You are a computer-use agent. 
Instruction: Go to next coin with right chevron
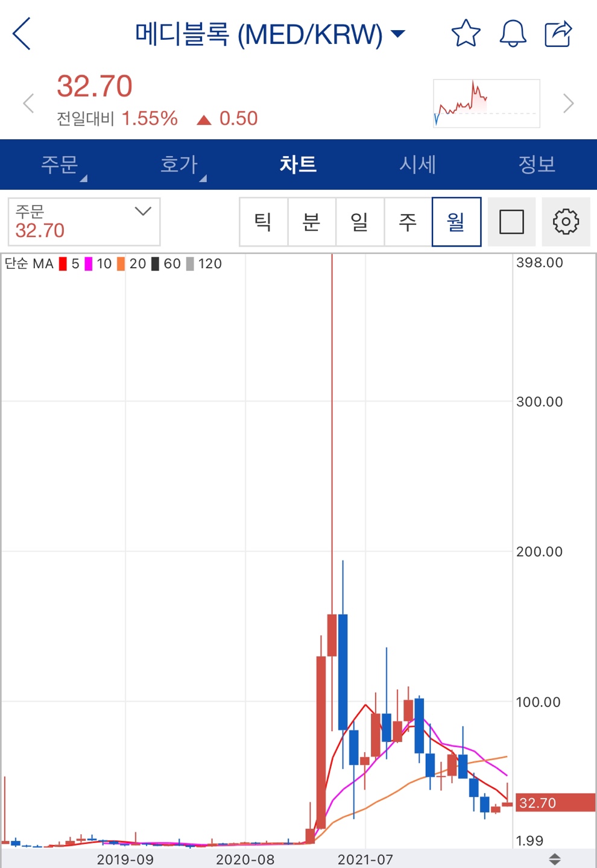point(568,103)
